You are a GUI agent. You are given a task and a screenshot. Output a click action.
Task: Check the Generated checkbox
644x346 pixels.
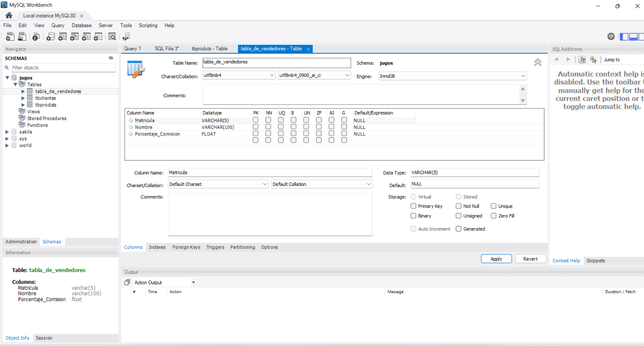coord(459,229)
